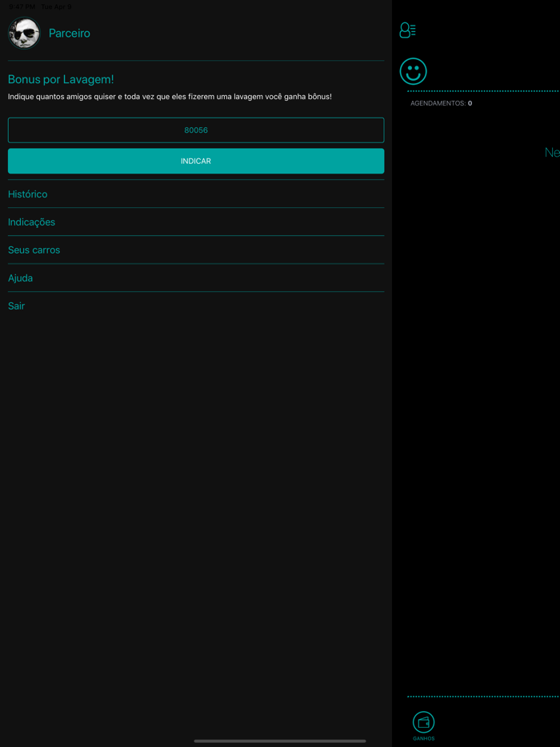Open the Parceiro profile name
Screen dimensions: 560x747
(70, 34)
